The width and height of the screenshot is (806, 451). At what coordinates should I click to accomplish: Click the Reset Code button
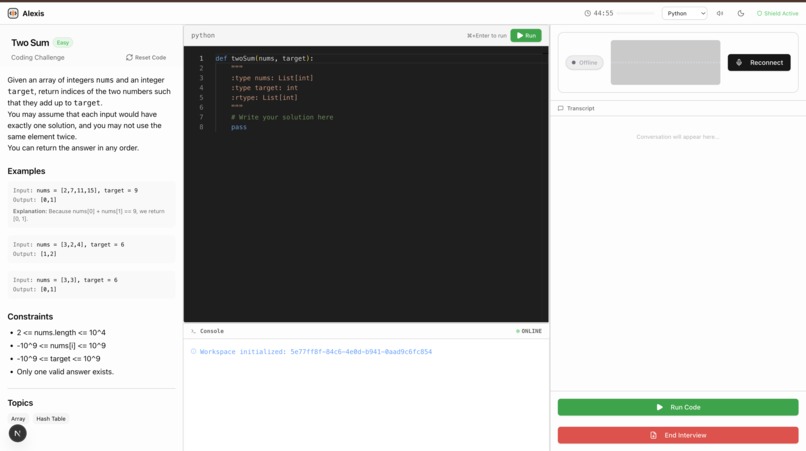(146, 58)
